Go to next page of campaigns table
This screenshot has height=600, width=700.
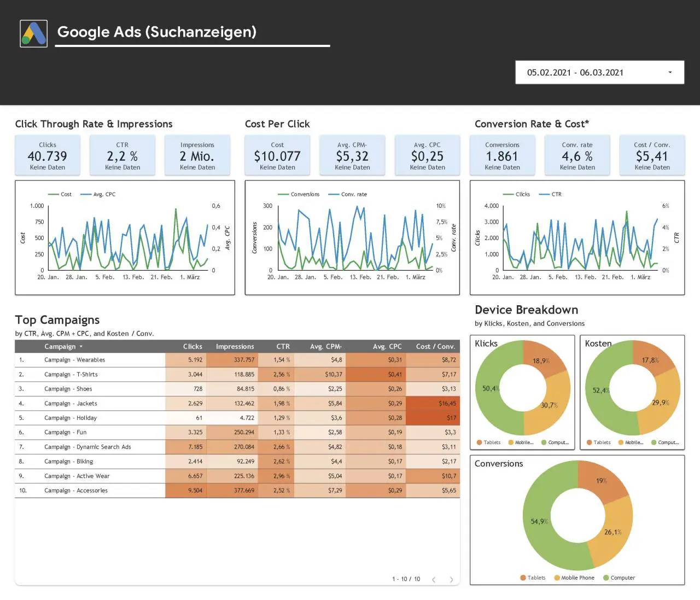(451, 579)
